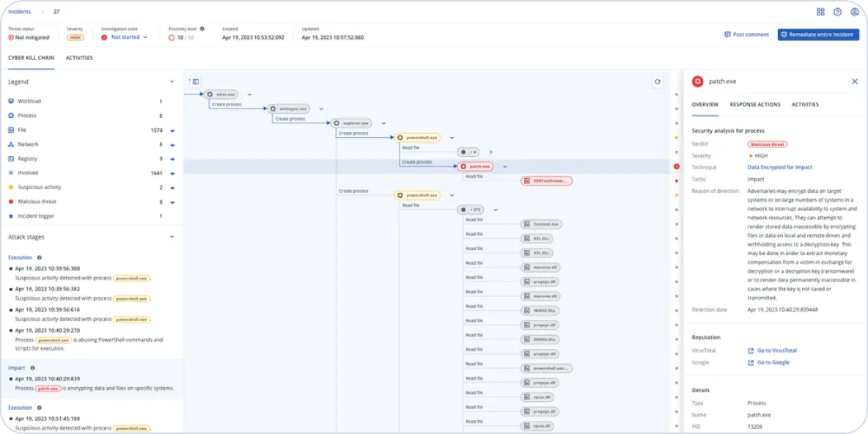Image resolution: width=868 pixels, height=434 pixels.
Task: Select the EDRTestEvents file node
Action: (x=546, y=180)
